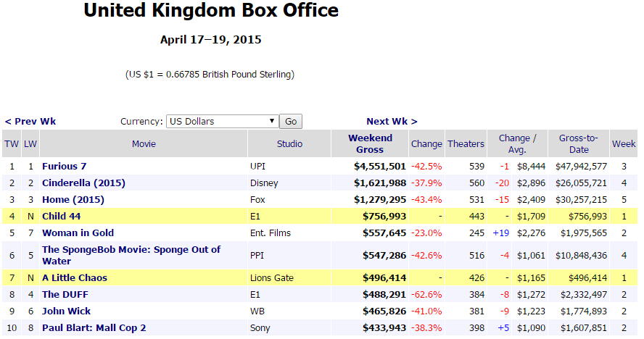The height and width of the screenshot is (339, 644).
Task: Open the Furious 7 movie link
Action: click(65, 167)
